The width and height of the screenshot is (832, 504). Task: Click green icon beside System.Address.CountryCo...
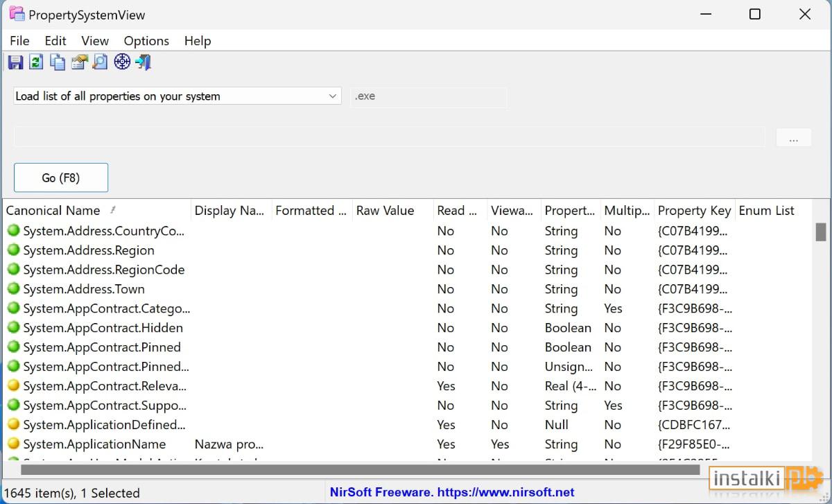pyautogui.click(x=13, y=231)
